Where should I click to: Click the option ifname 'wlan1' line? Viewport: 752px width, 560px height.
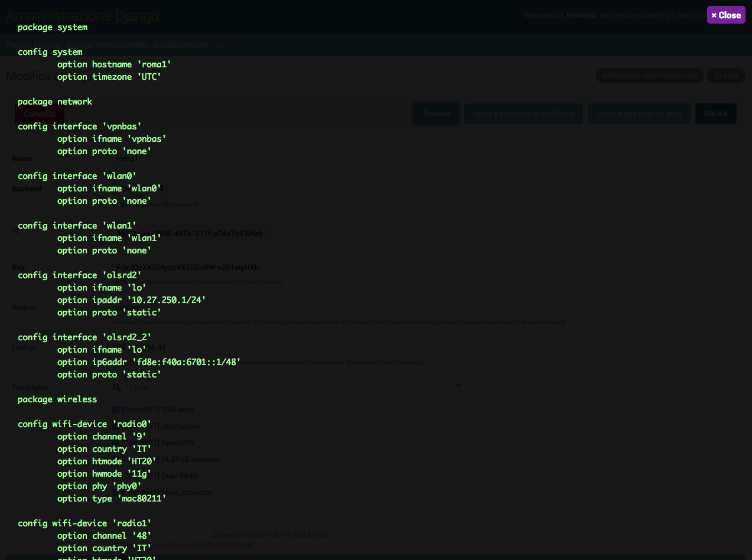click(x=109, y=238)
